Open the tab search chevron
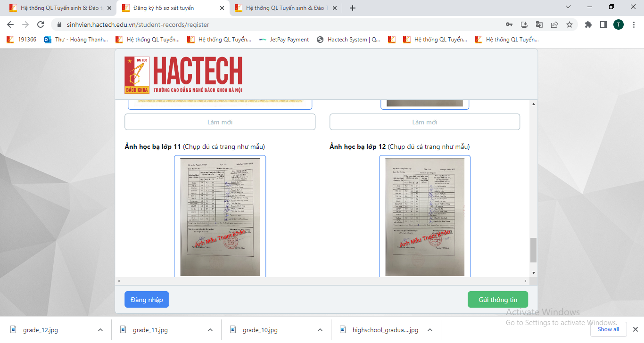 [568, 7]
